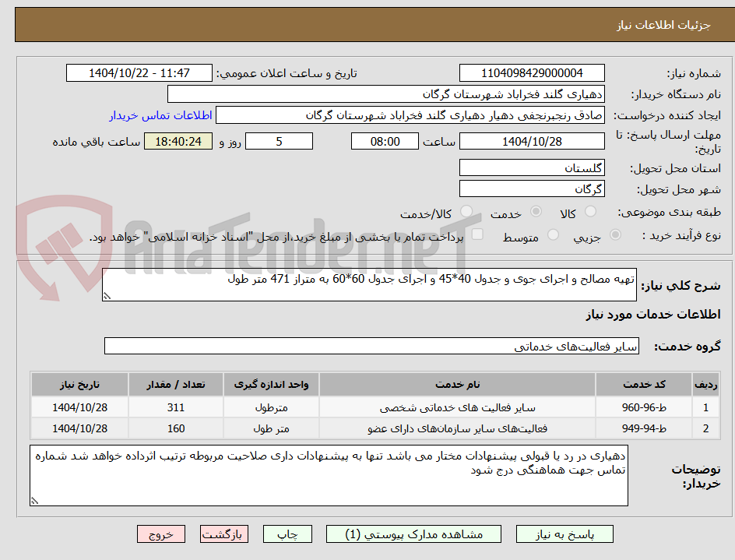Click the deadline date 1404/10/28 field
Image resolution: width=735 pixels, height=560 pixels.
[532, 141]
